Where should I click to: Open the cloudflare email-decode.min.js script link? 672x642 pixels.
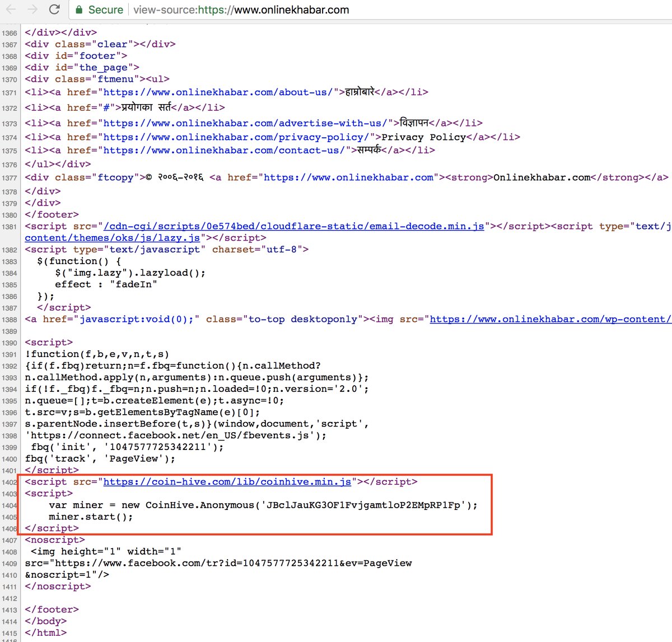294,226
